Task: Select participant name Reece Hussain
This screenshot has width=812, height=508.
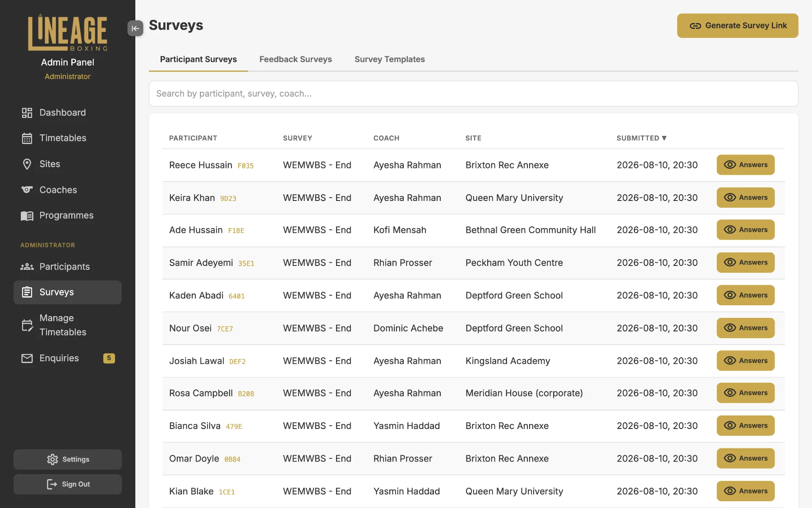Action: (x=201, y=165)
